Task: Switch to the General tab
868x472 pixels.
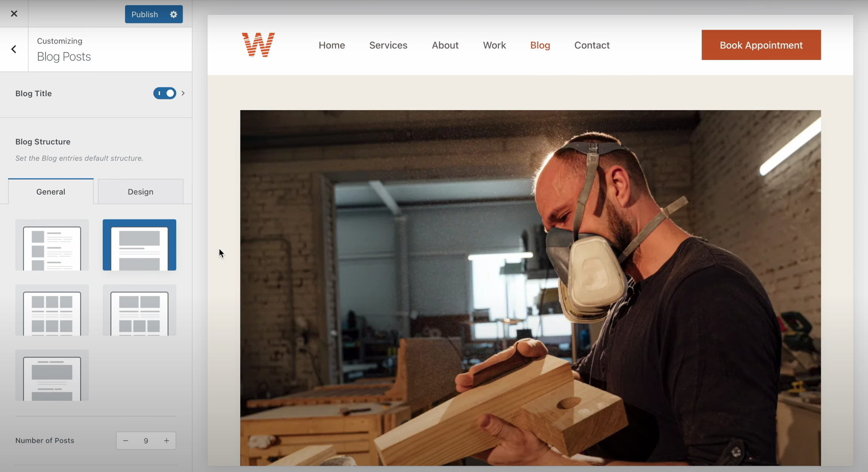Action: click(x=51, y=192)
